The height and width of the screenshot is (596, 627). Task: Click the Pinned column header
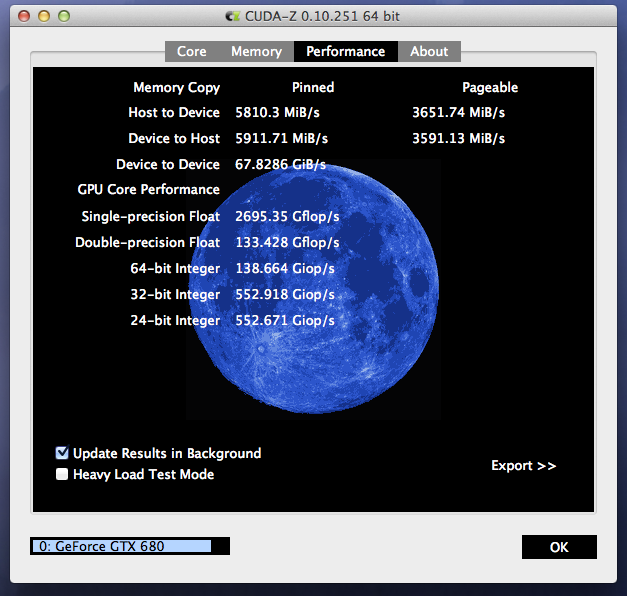point(313,87)
